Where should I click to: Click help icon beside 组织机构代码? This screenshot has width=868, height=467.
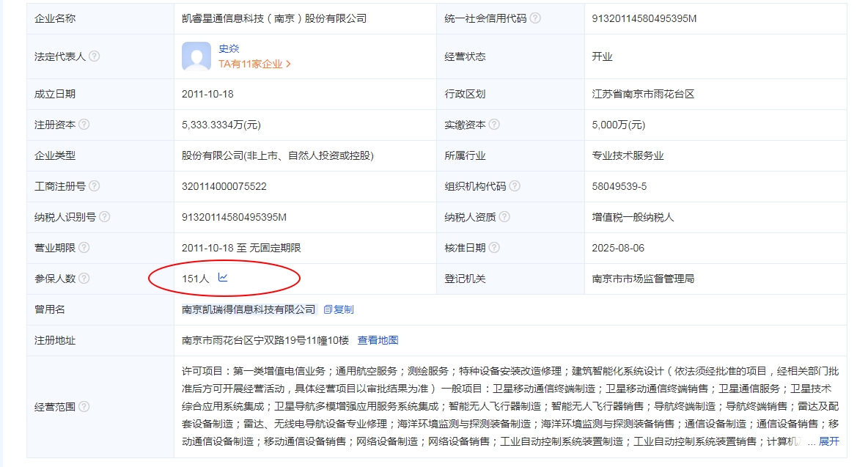pyautogui.click(x=515, y=186)
